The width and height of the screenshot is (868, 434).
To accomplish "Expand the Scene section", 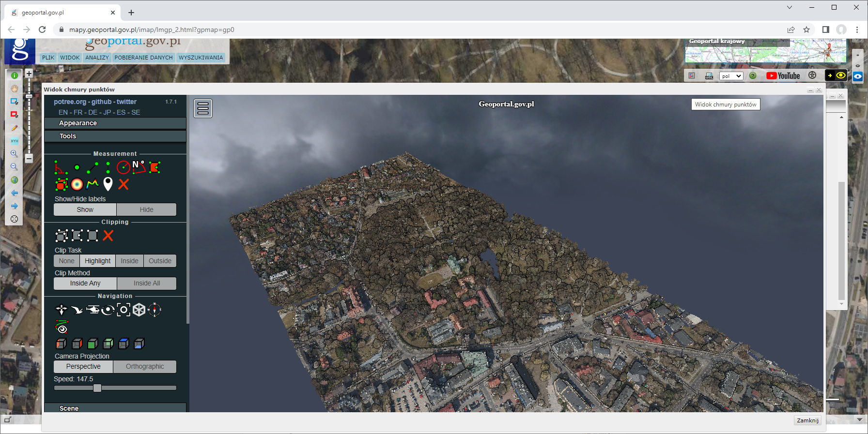I will pos(69,408).
